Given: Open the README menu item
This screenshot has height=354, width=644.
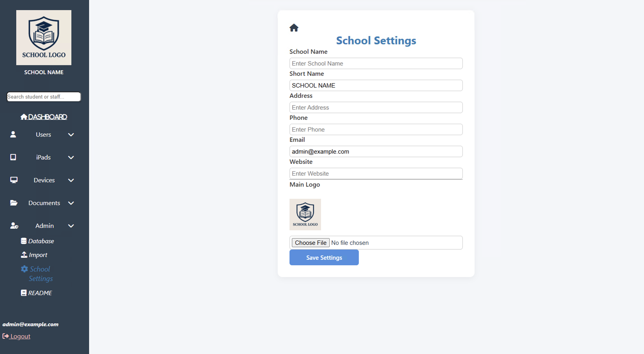Looking at the screenshot, I should click(40, 293).
